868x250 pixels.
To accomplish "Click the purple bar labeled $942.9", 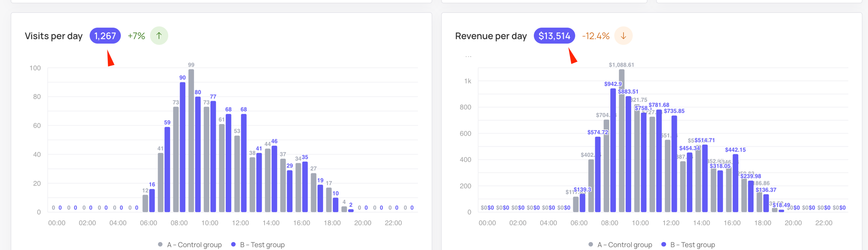I will click(x=613, y=150).
